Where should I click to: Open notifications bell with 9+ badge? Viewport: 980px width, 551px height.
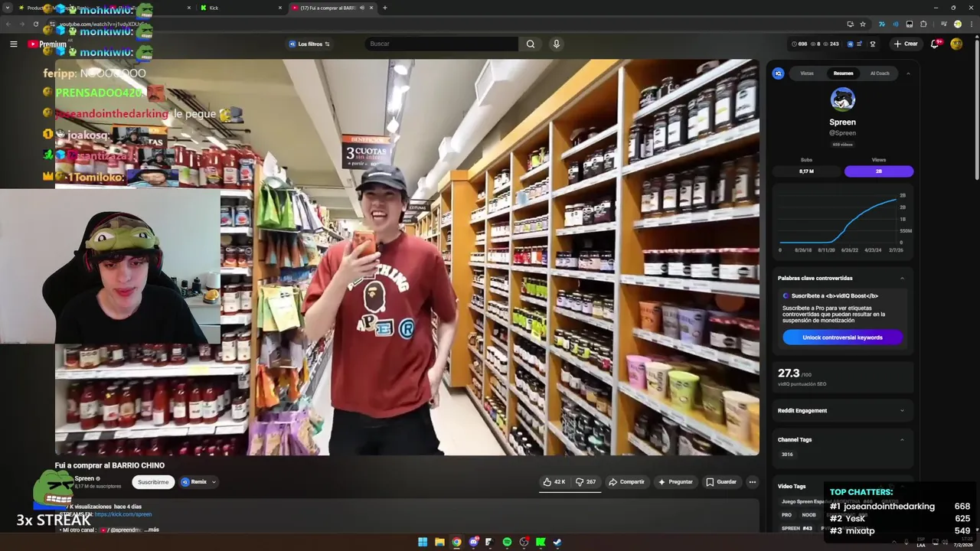coord(935,44)
